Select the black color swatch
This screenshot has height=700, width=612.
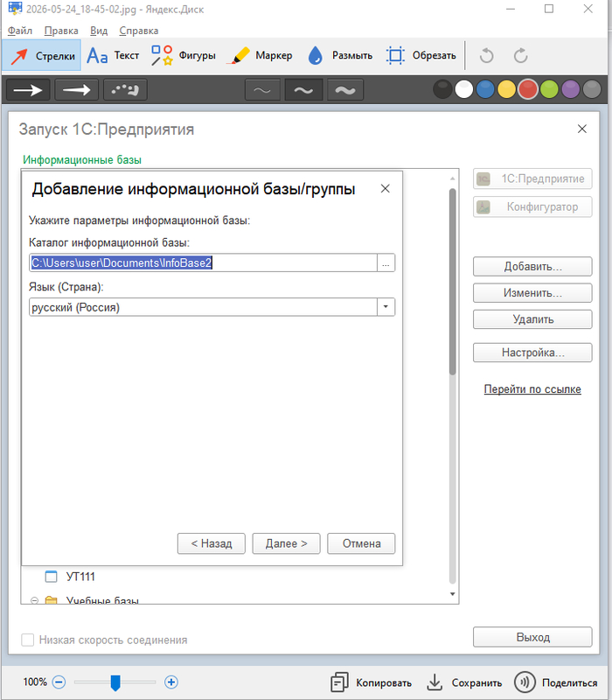click(442, 89)
